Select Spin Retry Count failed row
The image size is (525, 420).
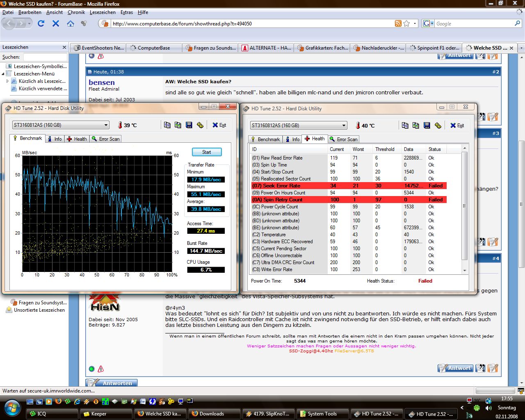point(349,200)
